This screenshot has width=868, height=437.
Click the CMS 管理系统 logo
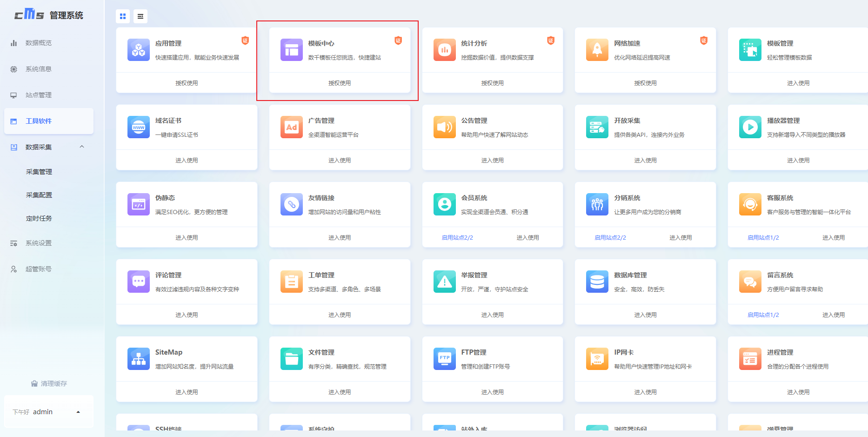(49, 14)
